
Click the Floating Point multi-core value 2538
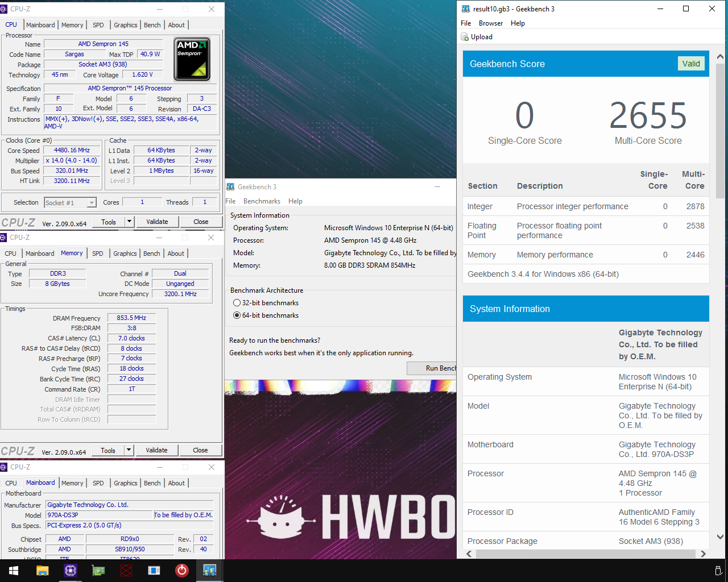(x=695, y=226)
